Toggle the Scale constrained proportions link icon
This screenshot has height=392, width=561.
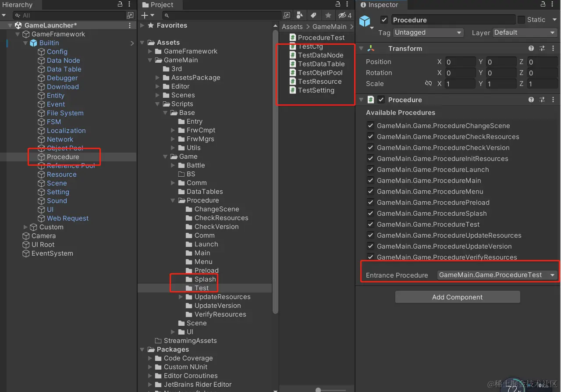pyautogui.click(x=428, y=83)
